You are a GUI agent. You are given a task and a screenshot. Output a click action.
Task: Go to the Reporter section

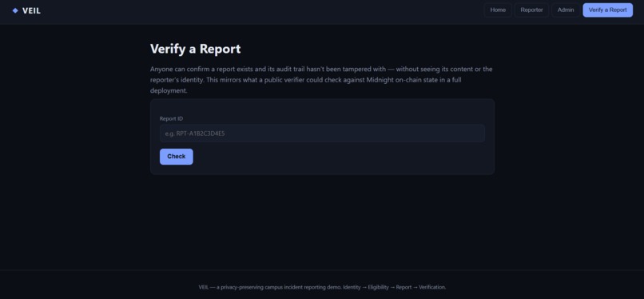531,10
